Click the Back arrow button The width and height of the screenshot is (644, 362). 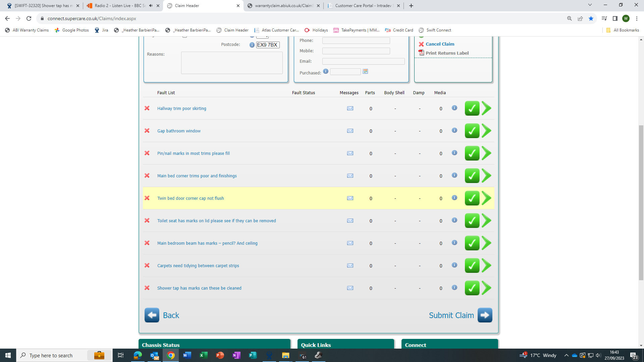(152, 315)
